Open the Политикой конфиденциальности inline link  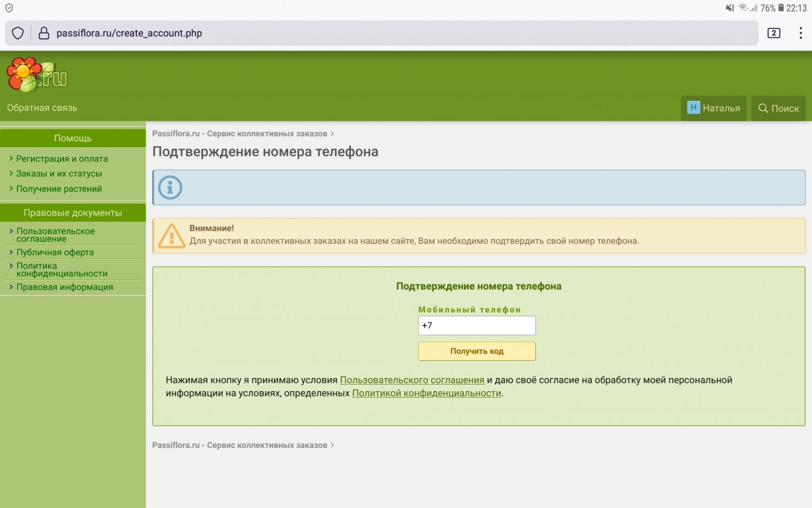(427, 393)
